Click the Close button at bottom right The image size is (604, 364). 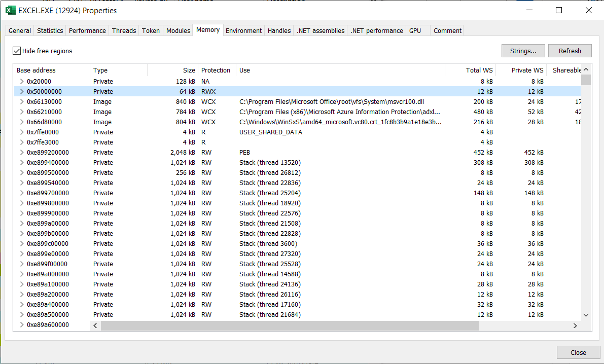click(x=578, y=352)
